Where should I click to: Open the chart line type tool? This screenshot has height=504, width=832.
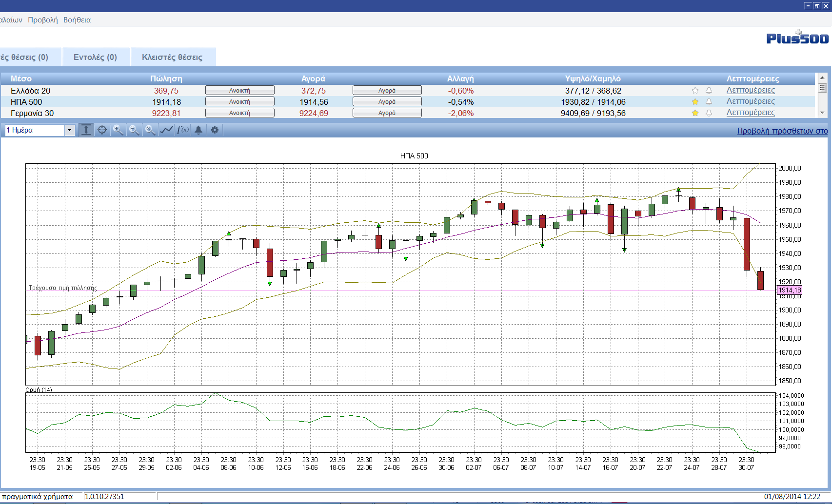[x=166, y=130]
